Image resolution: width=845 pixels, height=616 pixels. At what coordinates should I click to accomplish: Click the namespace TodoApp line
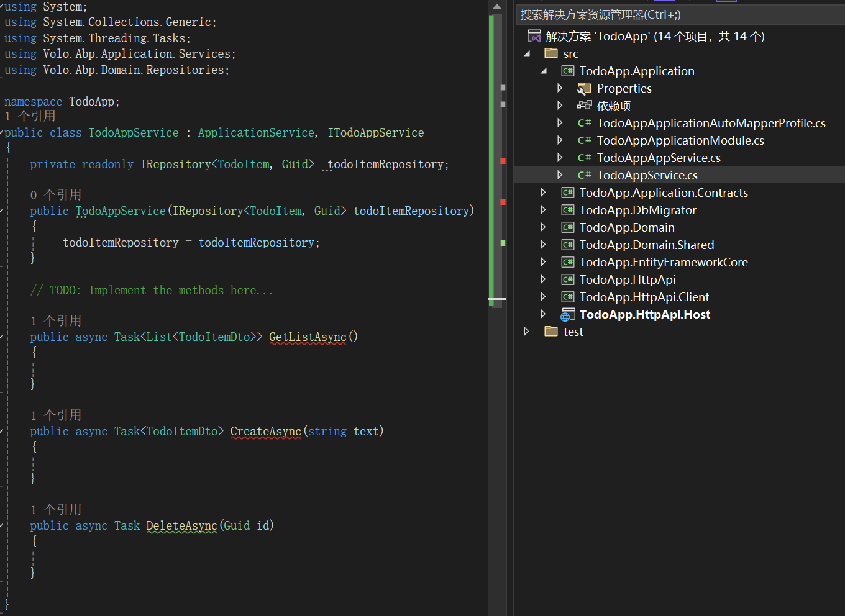pos(62,101)
